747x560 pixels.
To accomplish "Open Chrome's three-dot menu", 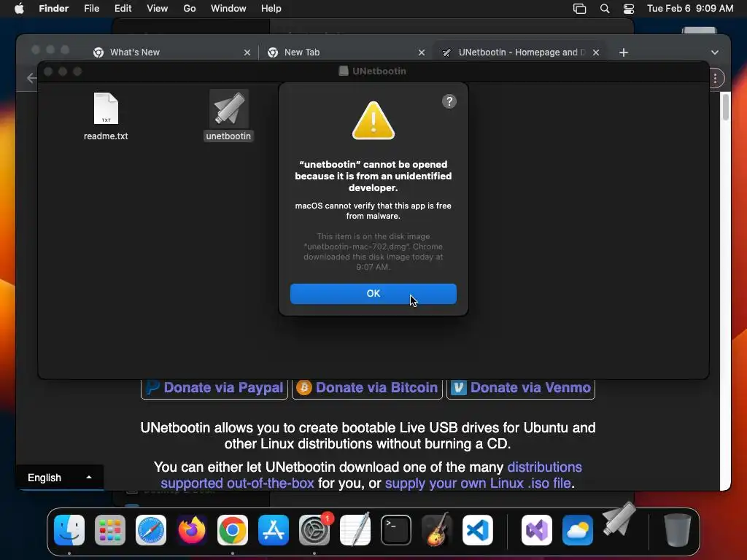I will pos(715,78).
